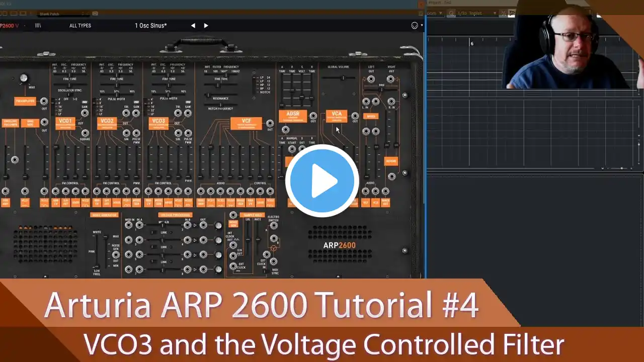Click the noise generator OUT jack

tap(116, 254)
